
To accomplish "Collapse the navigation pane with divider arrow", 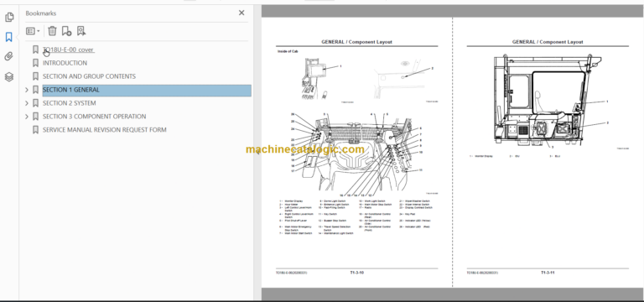I will point(257,152).
